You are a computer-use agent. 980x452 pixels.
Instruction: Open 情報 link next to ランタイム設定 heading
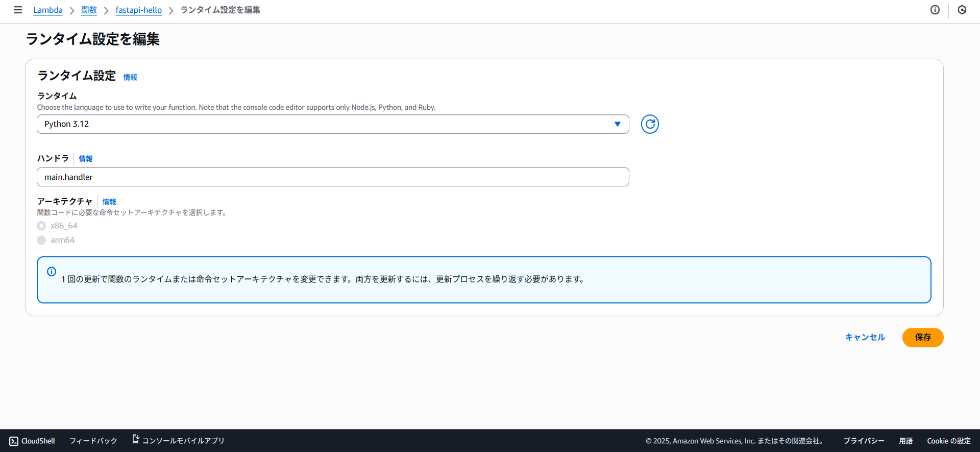pyautogui.click(x=130, y=77)
